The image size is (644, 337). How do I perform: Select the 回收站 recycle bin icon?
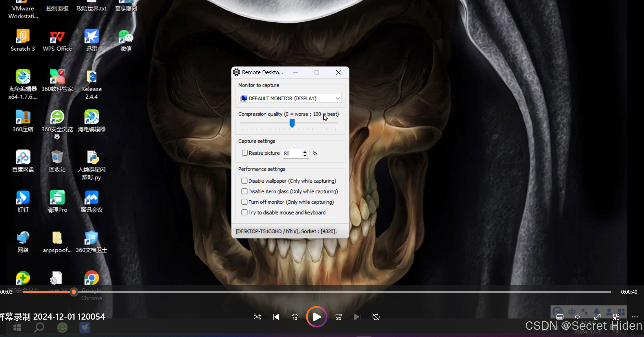(57, 161)
